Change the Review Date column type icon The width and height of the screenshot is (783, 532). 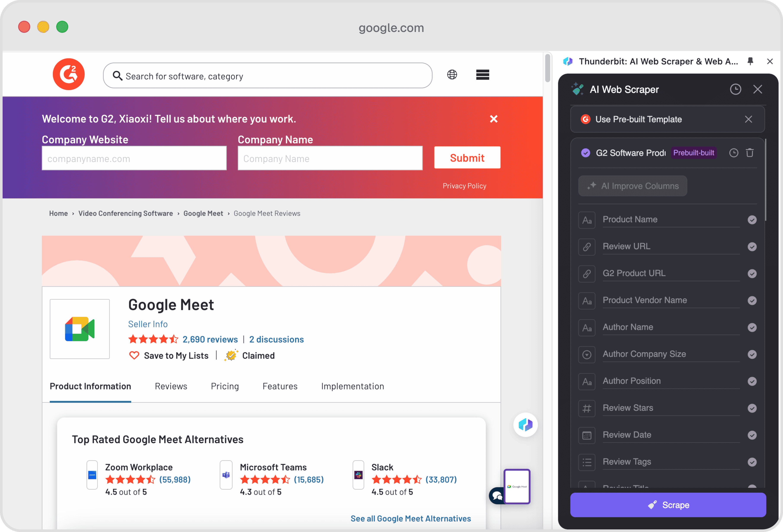587,435
